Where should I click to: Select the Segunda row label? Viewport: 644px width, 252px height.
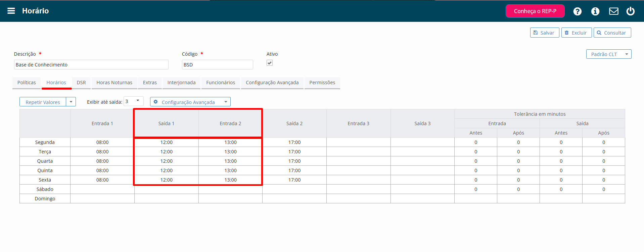tap(45, 142)
